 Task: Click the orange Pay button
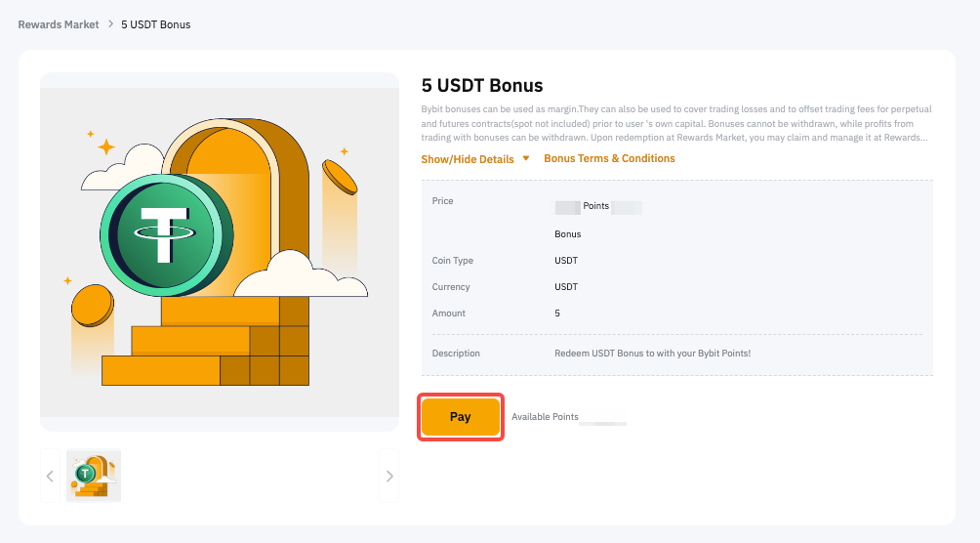coord(460,417)
